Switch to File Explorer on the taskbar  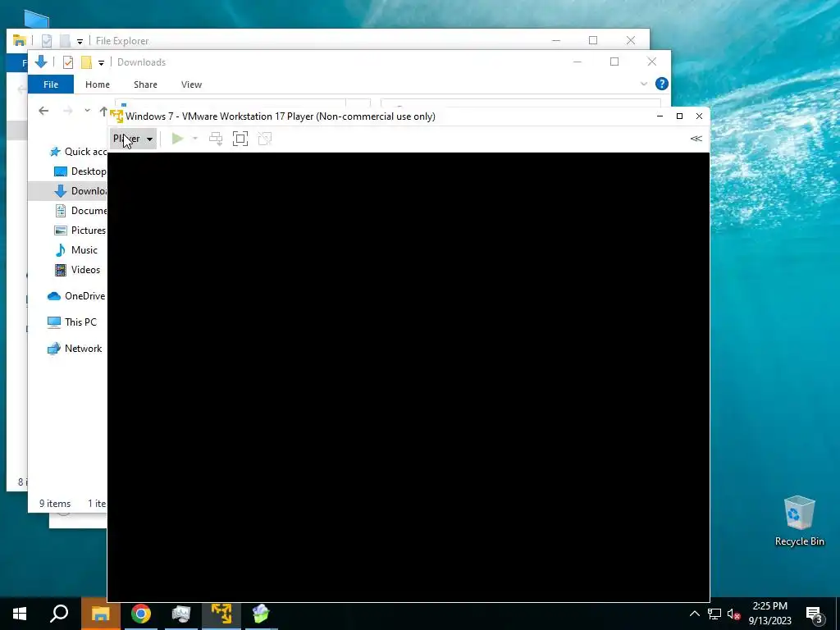pos(100,614)
